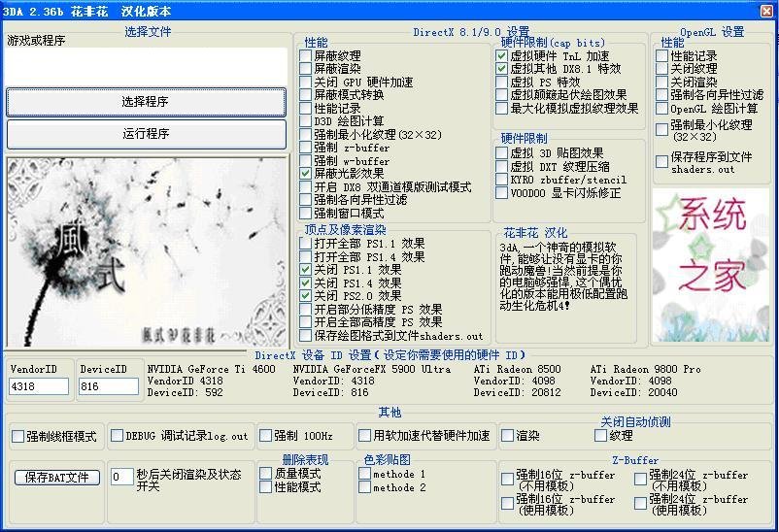Check DEBUG 调试记录log.out option
The height and width of the screenshot is (532, 779).
pyautogui.click(x=118, y=436)
